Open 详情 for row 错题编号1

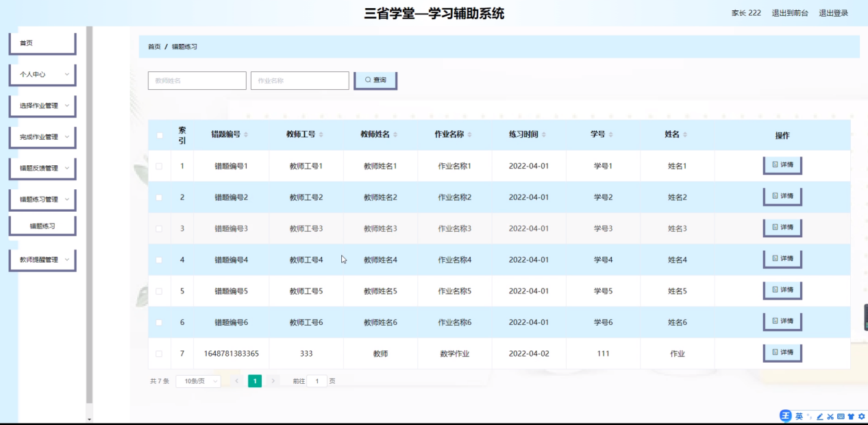[782, 165]
